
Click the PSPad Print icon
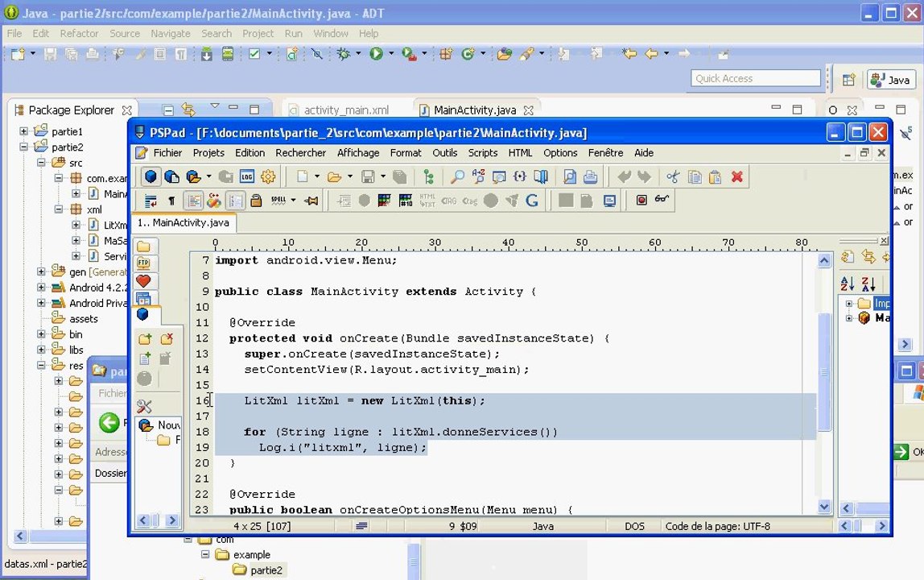591,176
